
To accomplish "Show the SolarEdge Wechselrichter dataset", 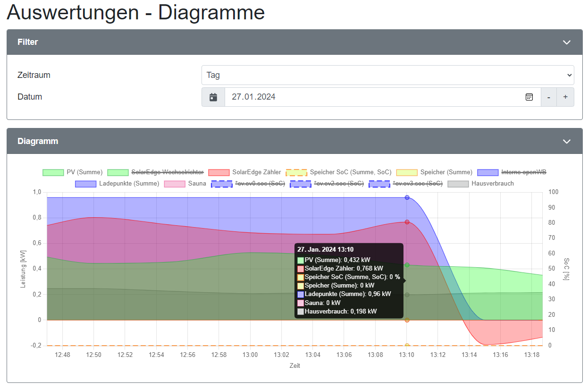I will 156,172.
